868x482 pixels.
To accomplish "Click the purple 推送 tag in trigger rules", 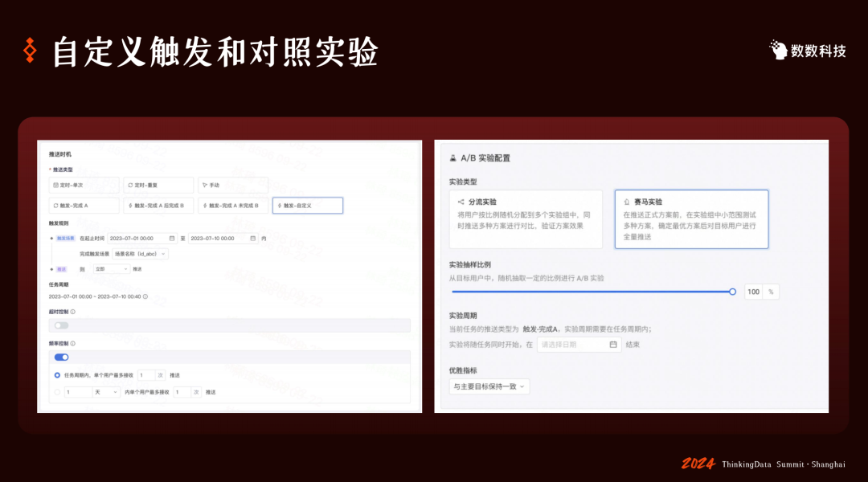I will point(61,269).
